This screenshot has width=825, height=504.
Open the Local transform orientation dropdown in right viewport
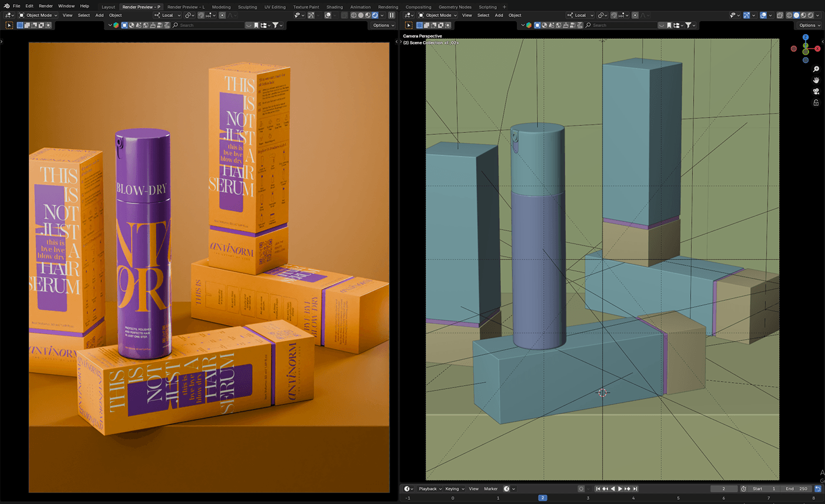click(x=580, y=15)
